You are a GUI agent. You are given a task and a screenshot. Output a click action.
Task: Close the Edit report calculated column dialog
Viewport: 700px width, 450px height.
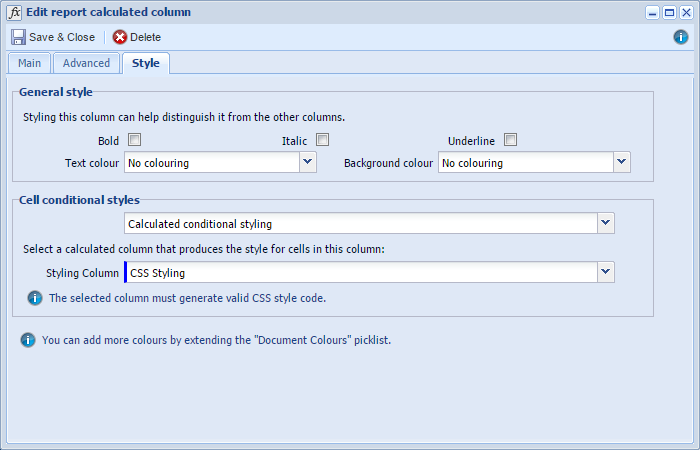coord(686,12)
